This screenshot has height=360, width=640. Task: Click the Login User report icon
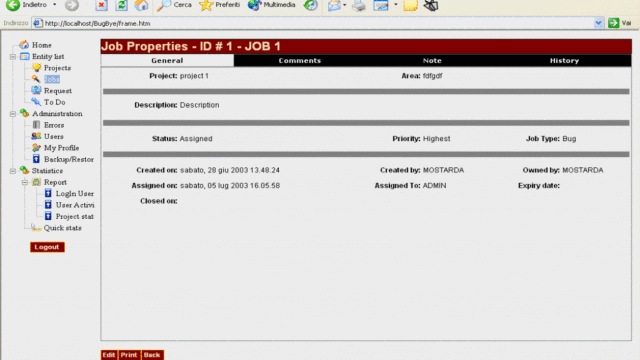48,193
